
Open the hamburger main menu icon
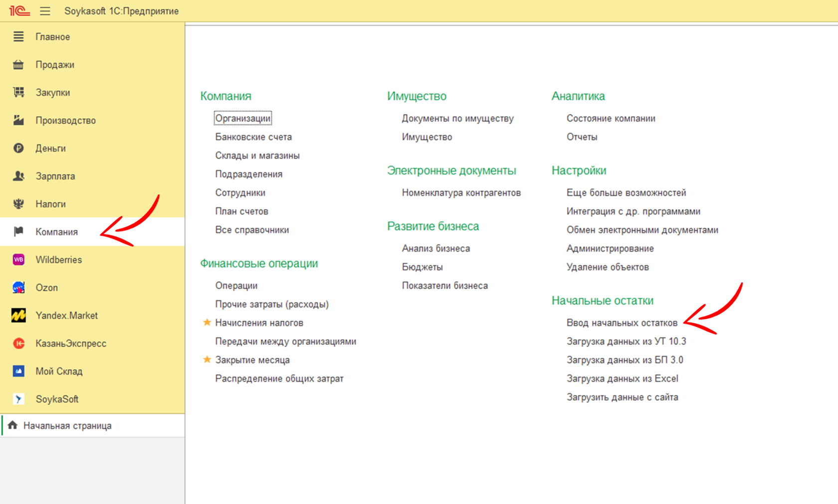45,11
